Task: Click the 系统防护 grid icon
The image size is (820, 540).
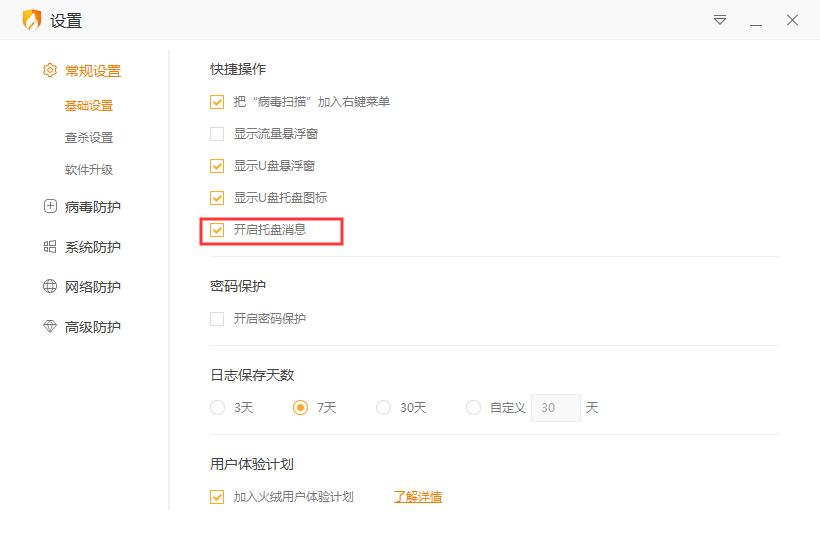Action: coord(50,247)
